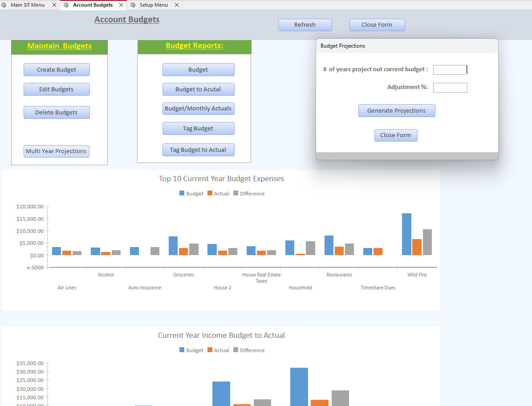Click the Air Lines axis label
This screenshot has width=532, height=406.
click(x=67, y=288)
